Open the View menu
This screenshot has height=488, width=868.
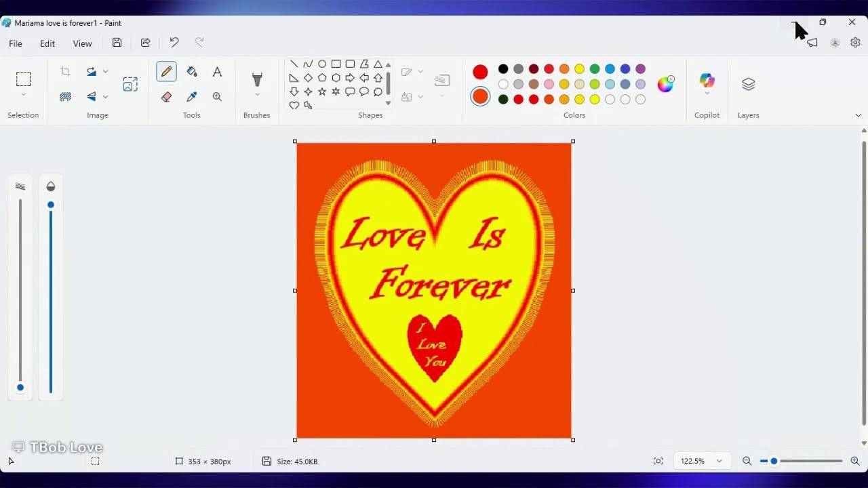(x=82, y=43)
